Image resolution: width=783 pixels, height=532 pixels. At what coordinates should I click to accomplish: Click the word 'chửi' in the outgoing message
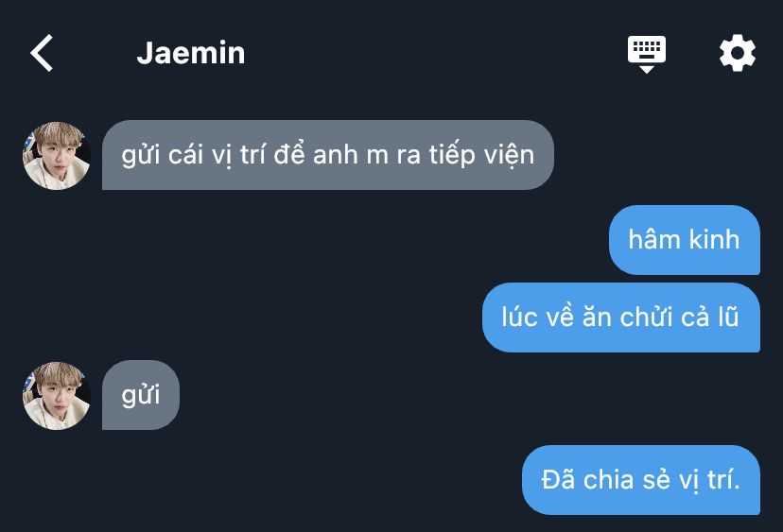tap(646, 317)
